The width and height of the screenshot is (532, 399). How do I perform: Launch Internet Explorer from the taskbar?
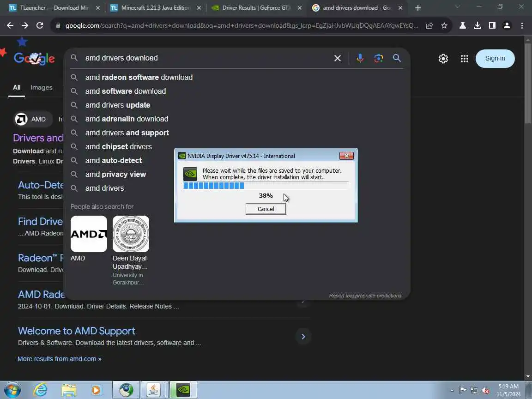40,390
